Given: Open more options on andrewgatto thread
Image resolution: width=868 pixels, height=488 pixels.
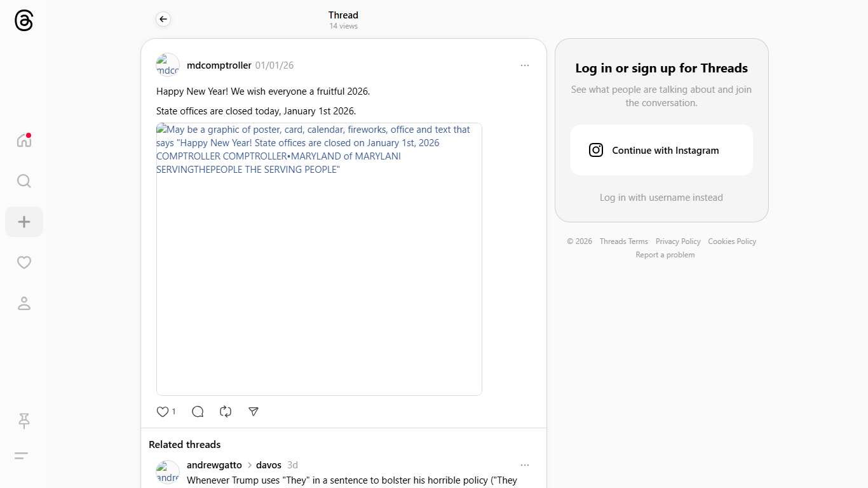Looking at the screenshot, I should pyautogui.click(x=524, y=465).
